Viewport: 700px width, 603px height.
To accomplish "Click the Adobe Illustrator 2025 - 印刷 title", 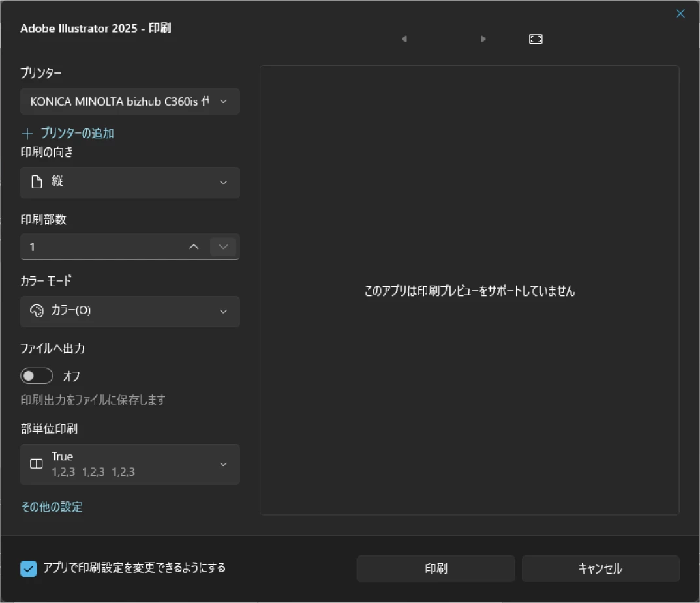I will (95, 28).
